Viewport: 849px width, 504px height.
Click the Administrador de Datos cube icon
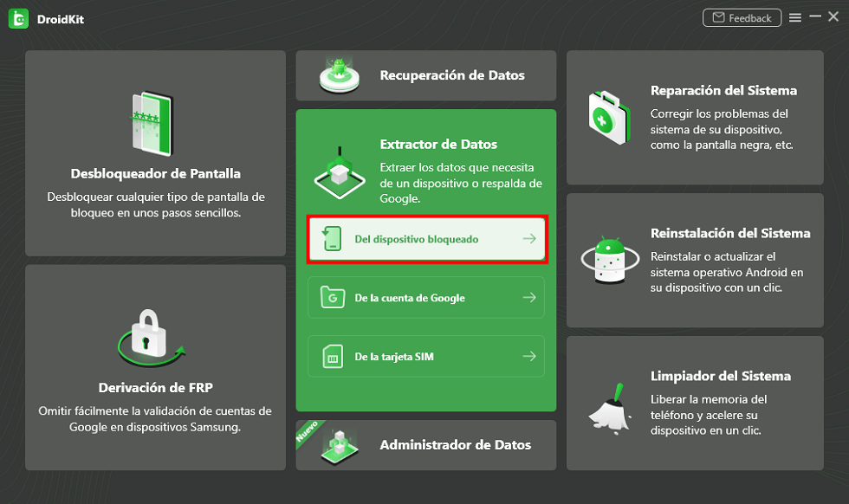[x=340, y=447]
